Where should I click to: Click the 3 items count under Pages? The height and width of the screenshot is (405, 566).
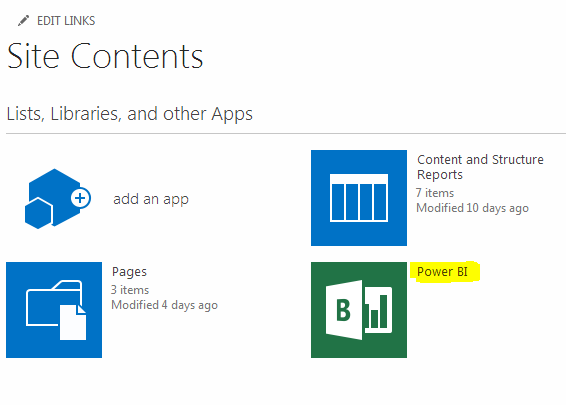pos(130,290)
